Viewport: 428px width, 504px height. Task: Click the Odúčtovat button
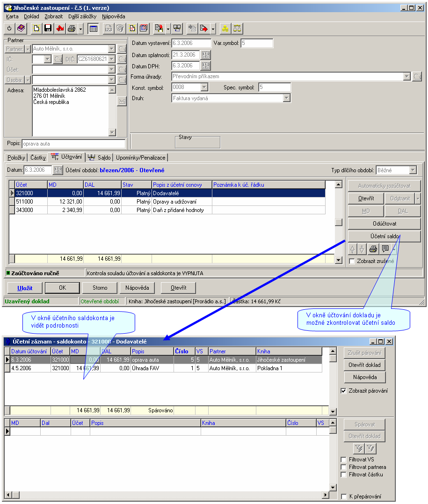pyautogui.click(x=384, y=224)
